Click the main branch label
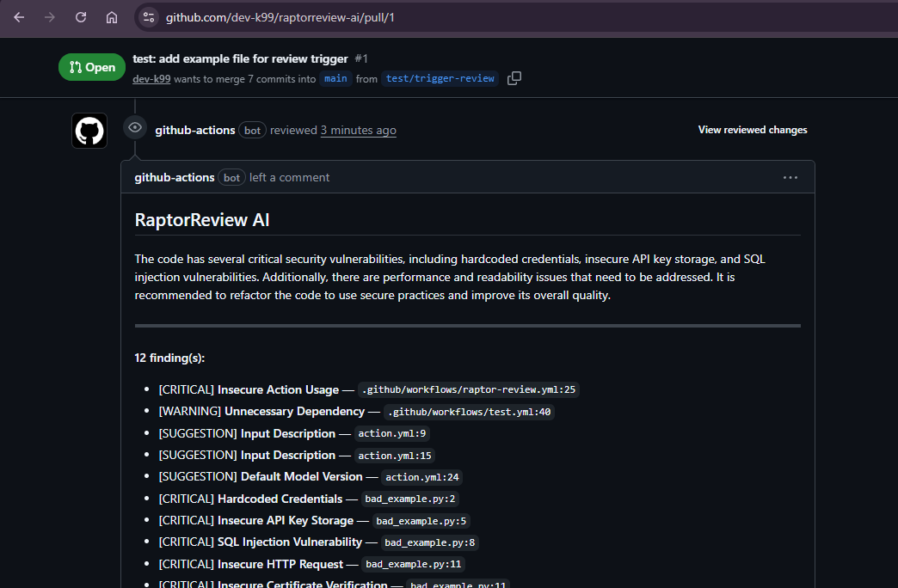The height and width of the screenshot is (588, 898). click(x=335, y=78)
